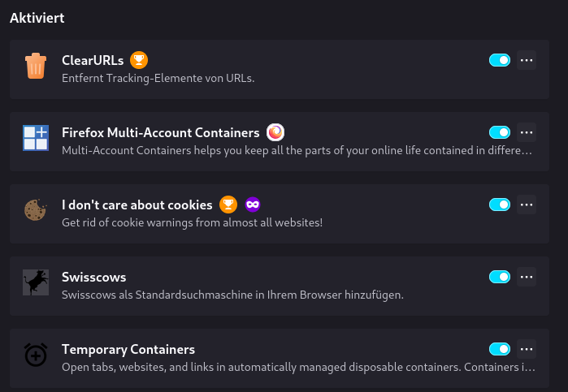Click the purple private browsing mask badge
The height and width of the screenshot is (392, 568).
(253, 205)
